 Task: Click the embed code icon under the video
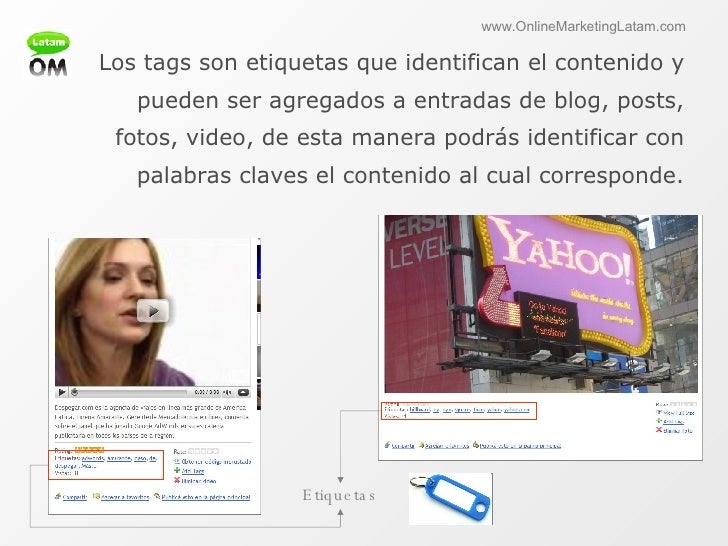click(177, 462)
